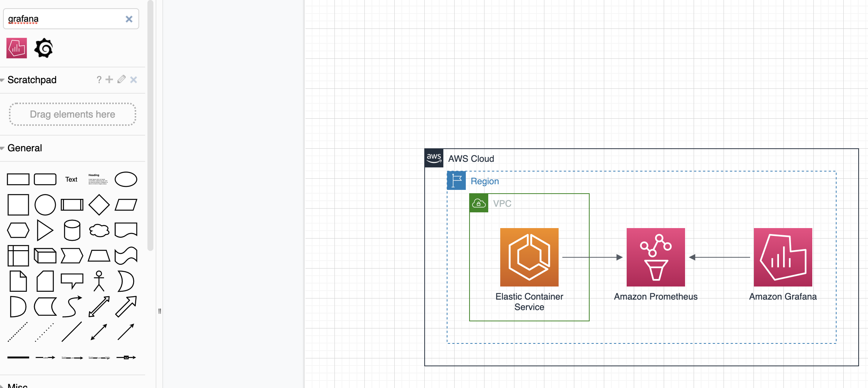Image resolution: width=868 pixels, height=388 pixels.
Task: Add a new Scratchpad entry
Action: 109,79
